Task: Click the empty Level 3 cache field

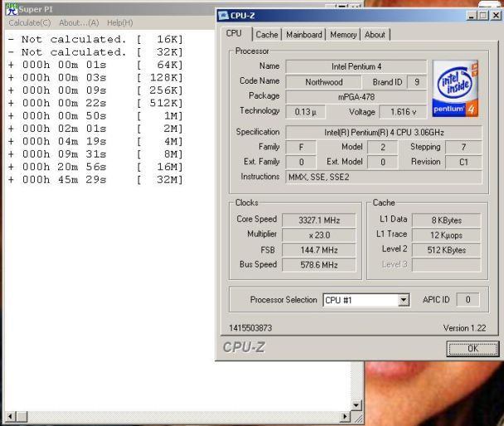Action: (x=446, y=264)
